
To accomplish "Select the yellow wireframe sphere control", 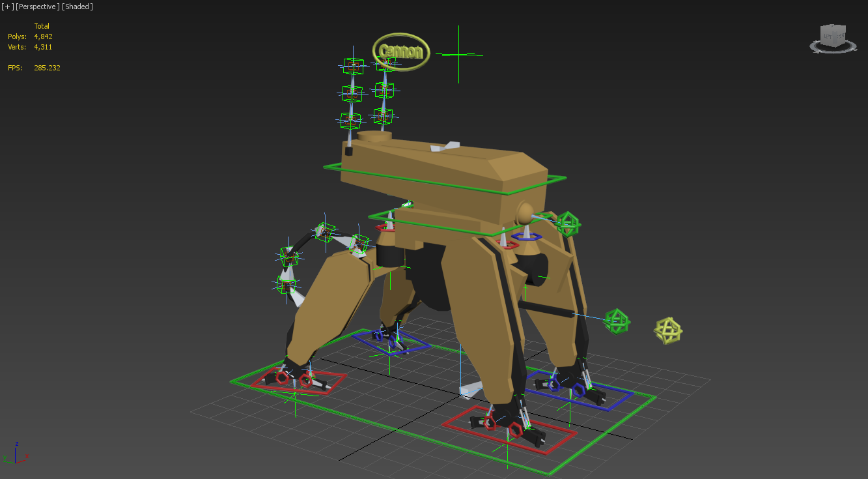I will pos(669,330).
